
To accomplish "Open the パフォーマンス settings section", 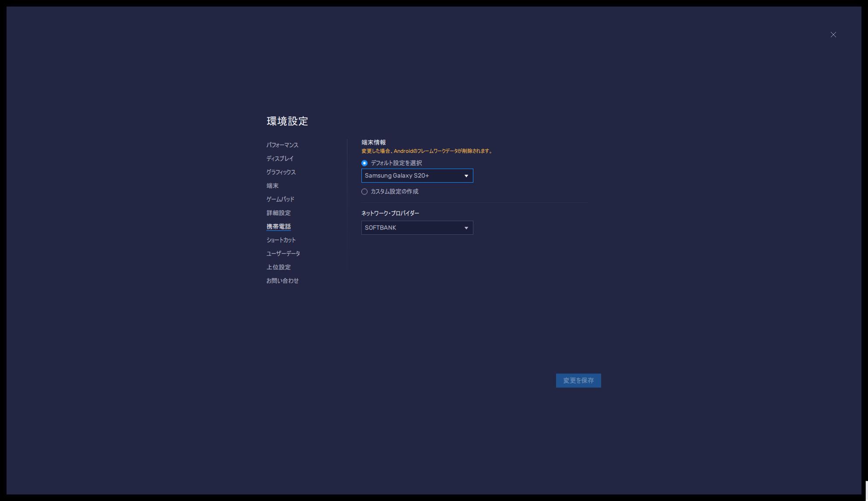I will pyautogui.click(x=283, y=145).
